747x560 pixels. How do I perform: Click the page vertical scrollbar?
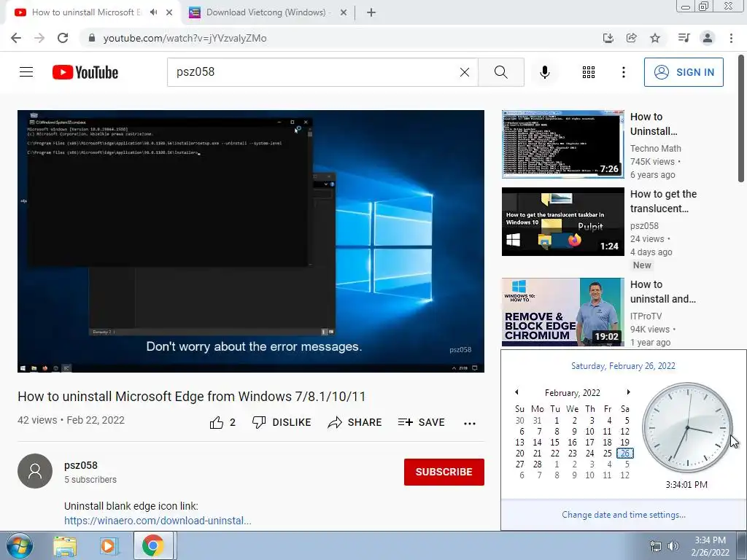pyautogui.click(x=741, y=119)
